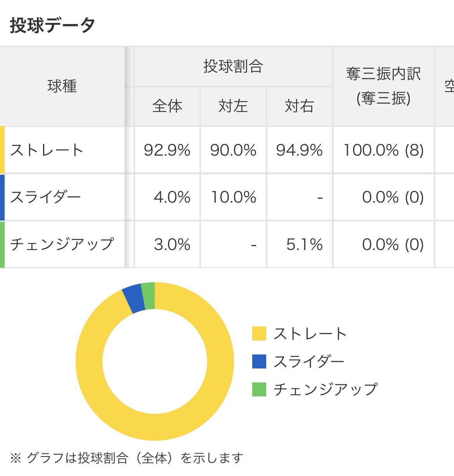Click the green チェンジアップ legend swatch
454x476 pixels.
coord(259,389)
